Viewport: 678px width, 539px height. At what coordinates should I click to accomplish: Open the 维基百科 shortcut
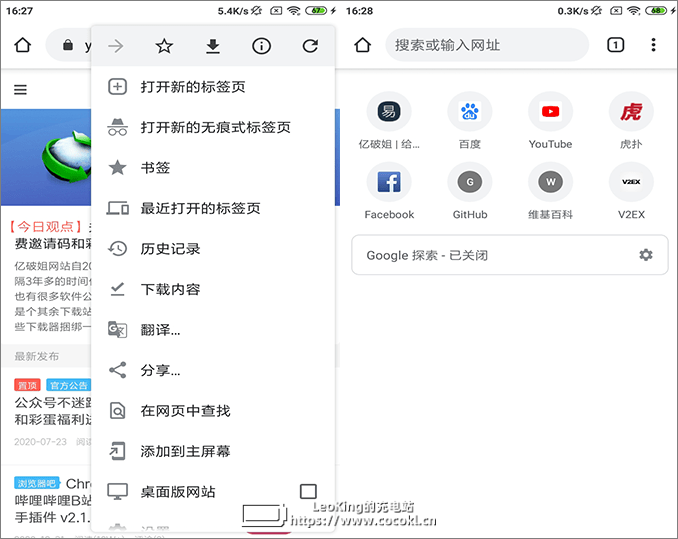click(x=550, y=191)
